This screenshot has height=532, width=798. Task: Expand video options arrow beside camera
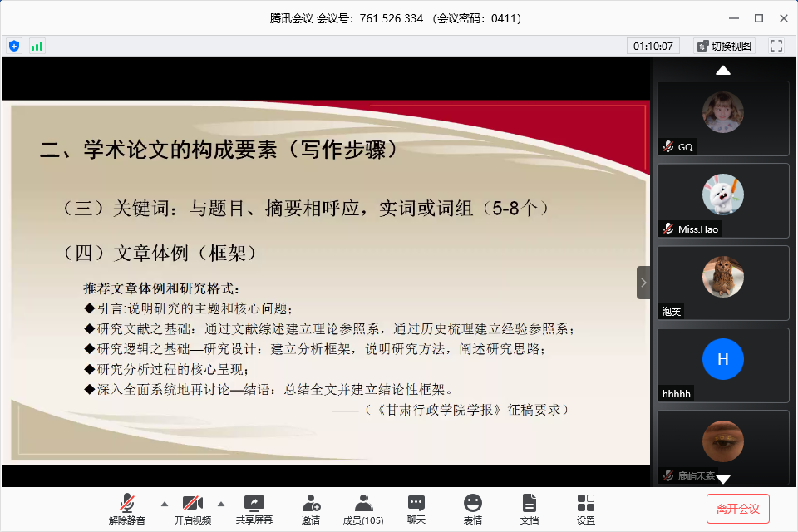[221, 504]
